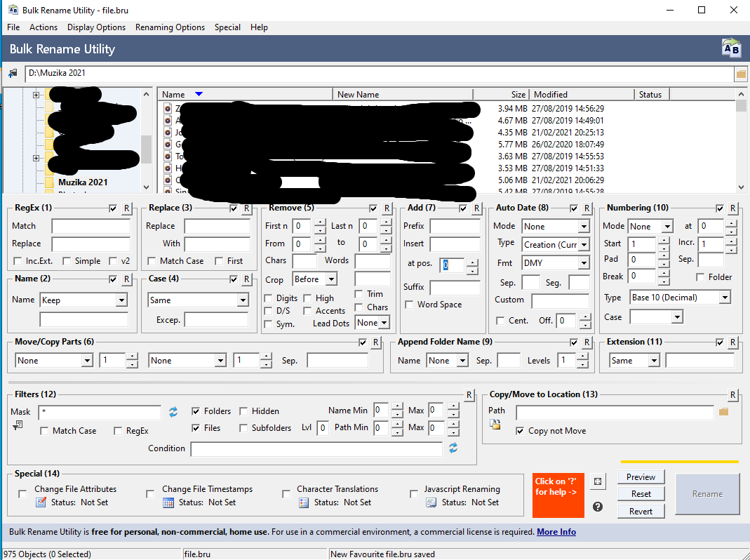
Task: Open the Actions menu
Action: [x=43, y=27]
